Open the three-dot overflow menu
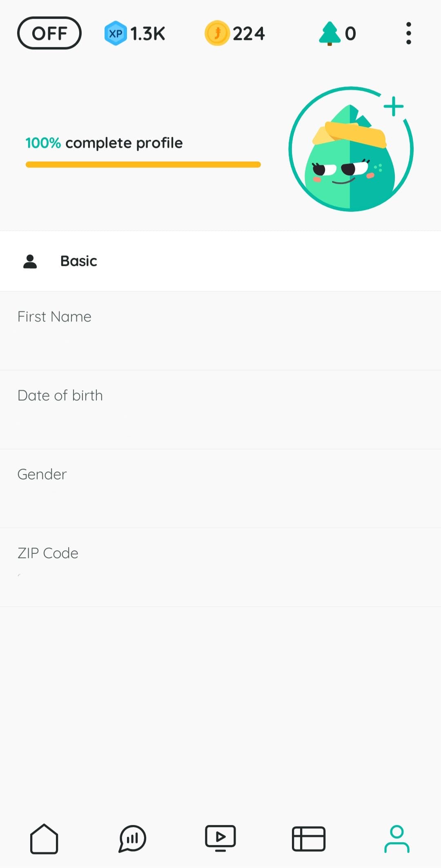 pyautogui.click(x=408, y=33)
